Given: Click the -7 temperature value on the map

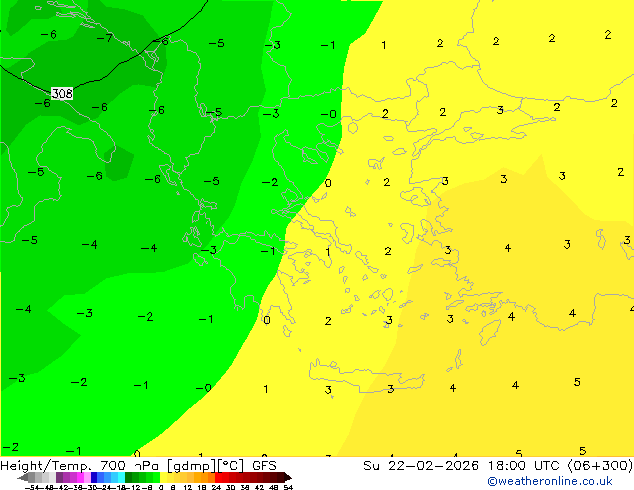Looking at the screenshot, I should tap(105, 38).
